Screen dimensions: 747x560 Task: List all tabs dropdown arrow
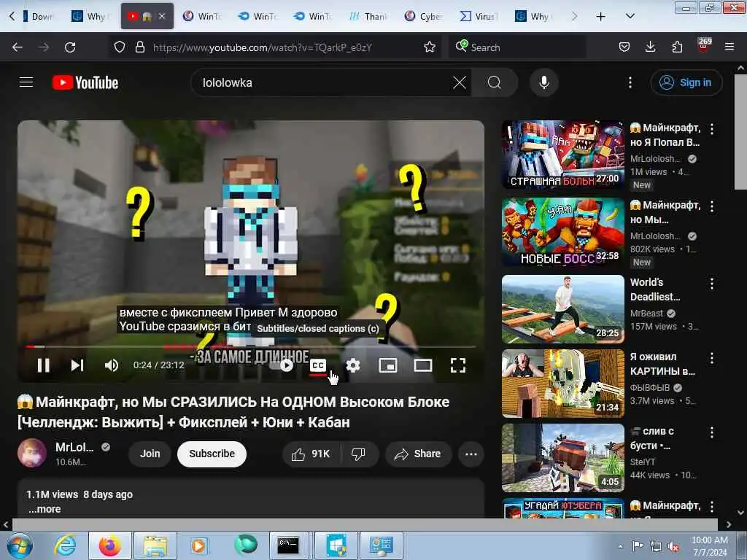point(630,17)
